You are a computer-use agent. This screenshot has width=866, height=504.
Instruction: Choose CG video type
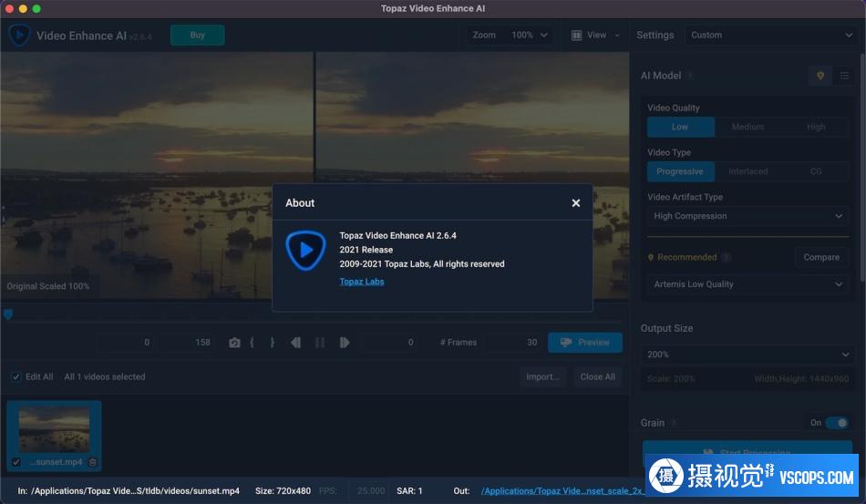(x=816, y=171)
